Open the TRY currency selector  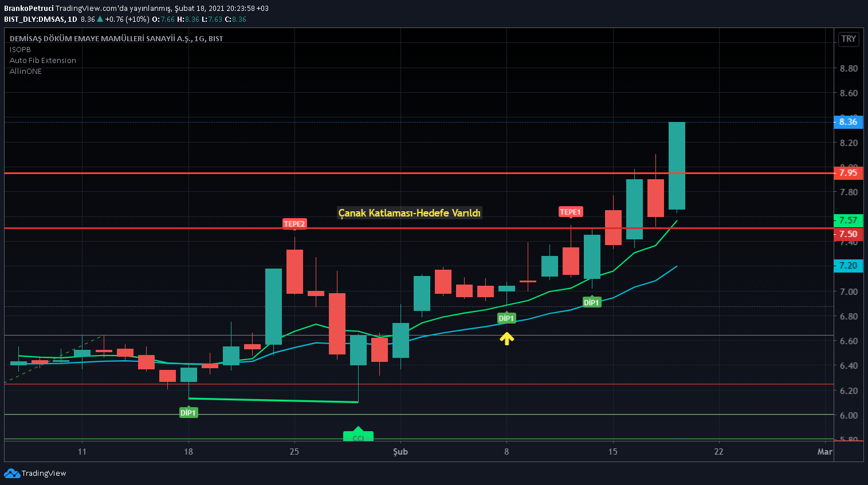pos(849,39)
